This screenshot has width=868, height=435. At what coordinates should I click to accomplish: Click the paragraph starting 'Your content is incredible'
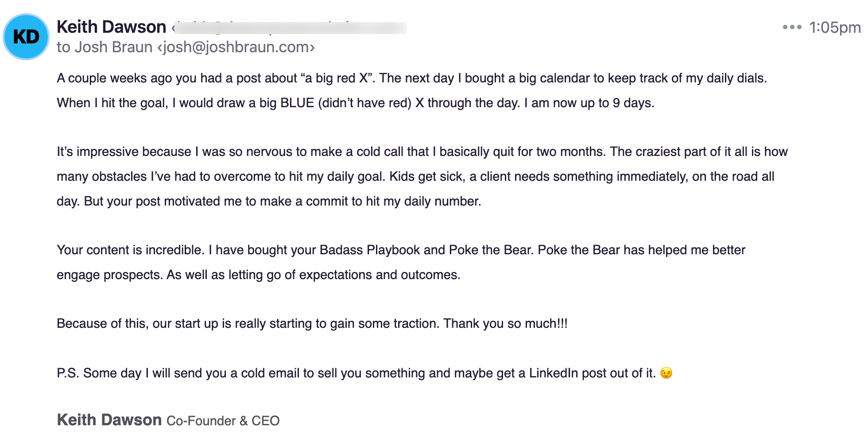pyautogui.click(x=401, y=262)
